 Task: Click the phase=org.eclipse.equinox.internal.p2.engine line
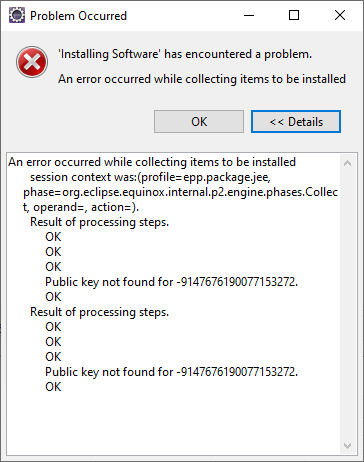pyautogui.click(x=180, y=192)
